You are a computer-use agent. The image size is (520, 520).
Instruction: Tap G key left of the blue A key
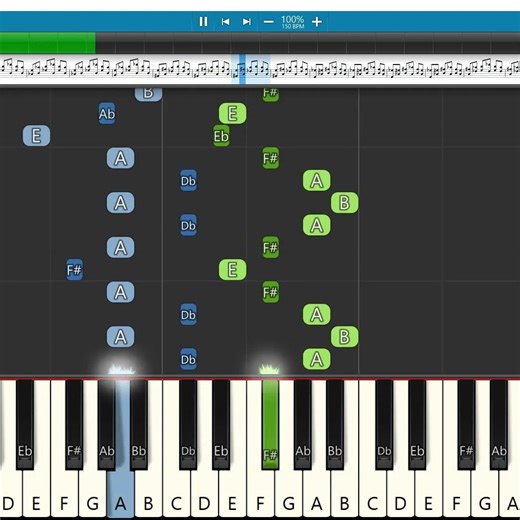coord(92,493)
